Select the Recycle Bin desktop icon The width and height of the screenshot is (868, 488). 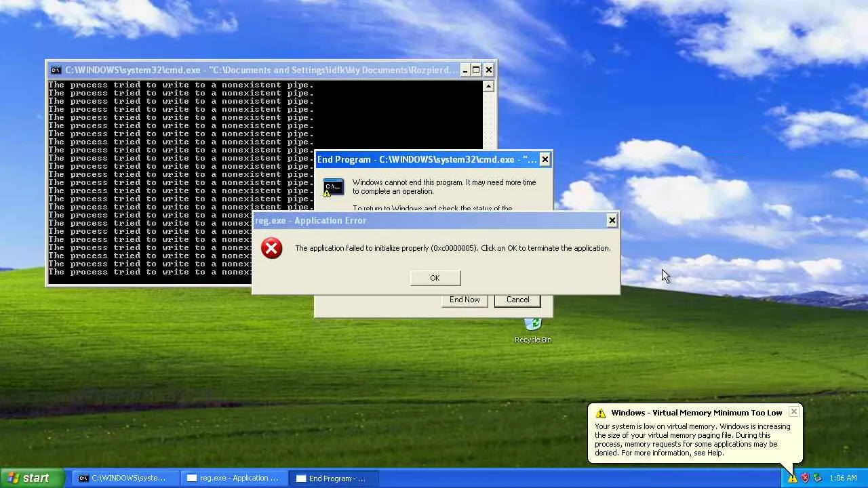(533, 331)
